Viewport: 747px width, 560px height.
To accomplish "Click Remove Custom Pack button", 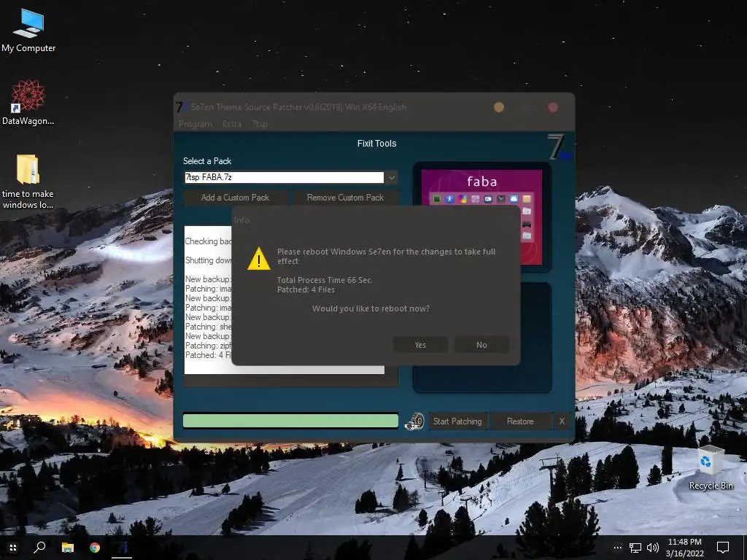I will pyautogui.click(x=345, y=197).
